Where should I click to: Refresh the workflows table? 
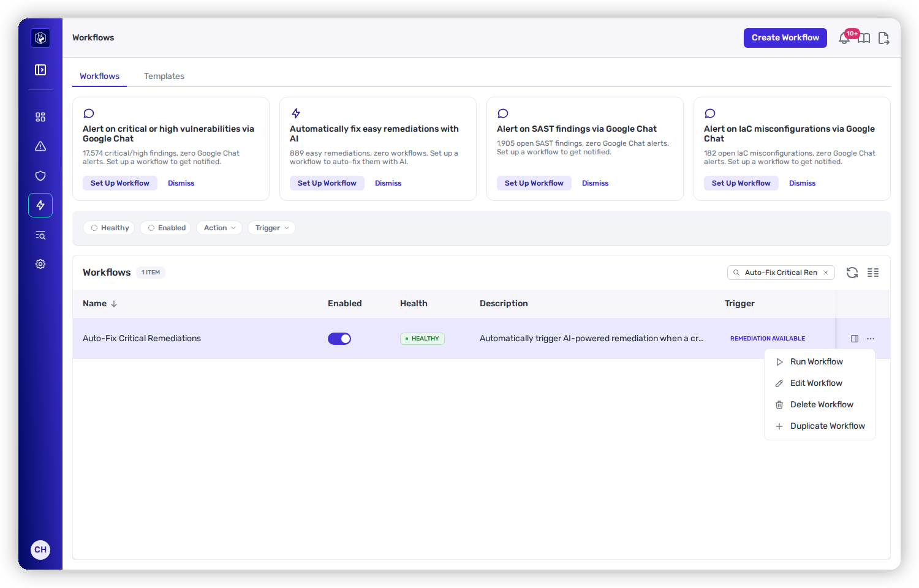pos(852,273)
